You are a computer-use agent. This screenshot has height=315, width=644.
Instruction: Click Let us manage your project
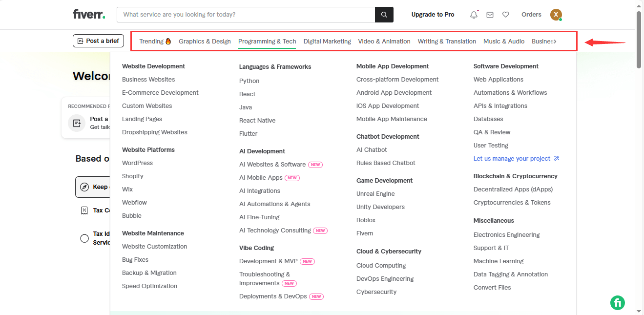(512, 159)
